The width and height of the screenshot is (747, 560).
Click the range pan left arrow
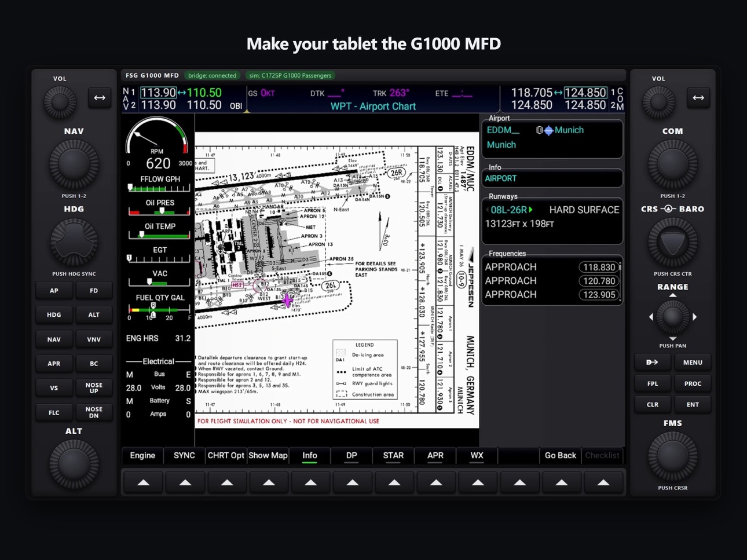pyautogui.click(x=651, y=317)
